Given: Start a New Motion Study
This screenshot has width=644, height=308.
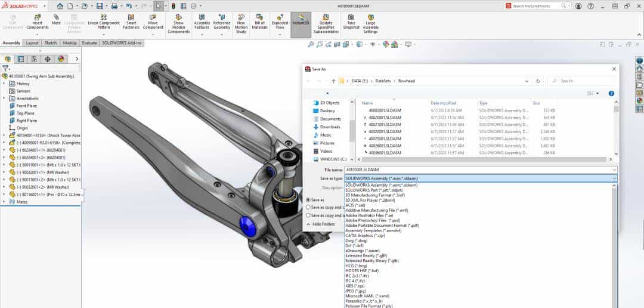Looking at the screenshot, I should click(241, 24).
